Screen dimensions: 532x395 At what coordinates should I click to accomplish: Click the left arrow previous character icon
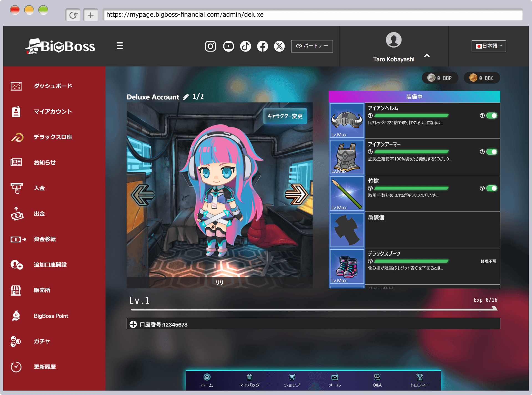[x=143, y=194]
